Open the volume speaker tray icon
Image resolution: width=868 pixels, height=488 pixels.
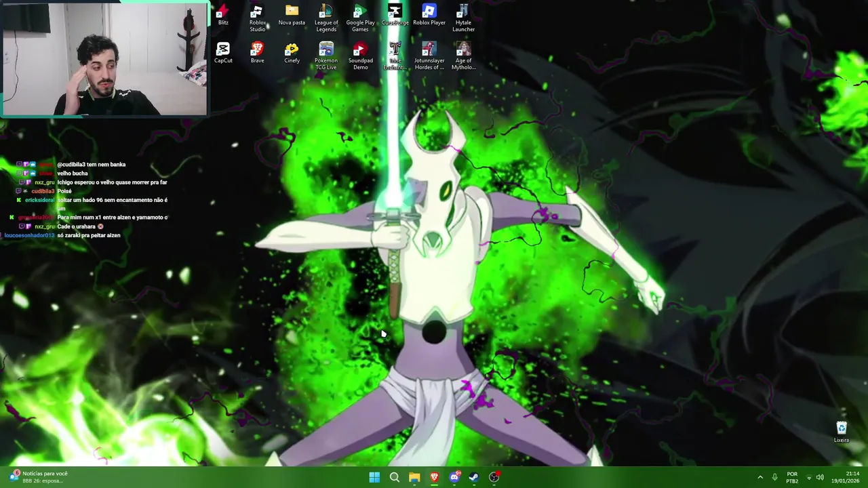click(820, 477)
